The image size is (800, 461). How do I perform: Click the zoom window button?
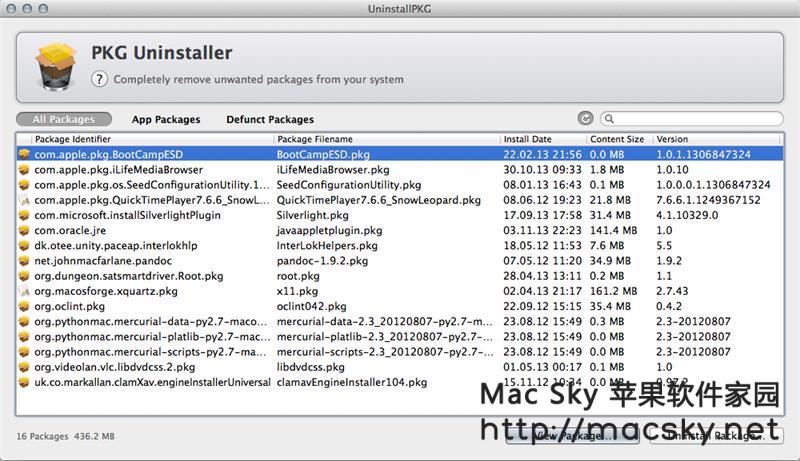click(x=43, y=9)
